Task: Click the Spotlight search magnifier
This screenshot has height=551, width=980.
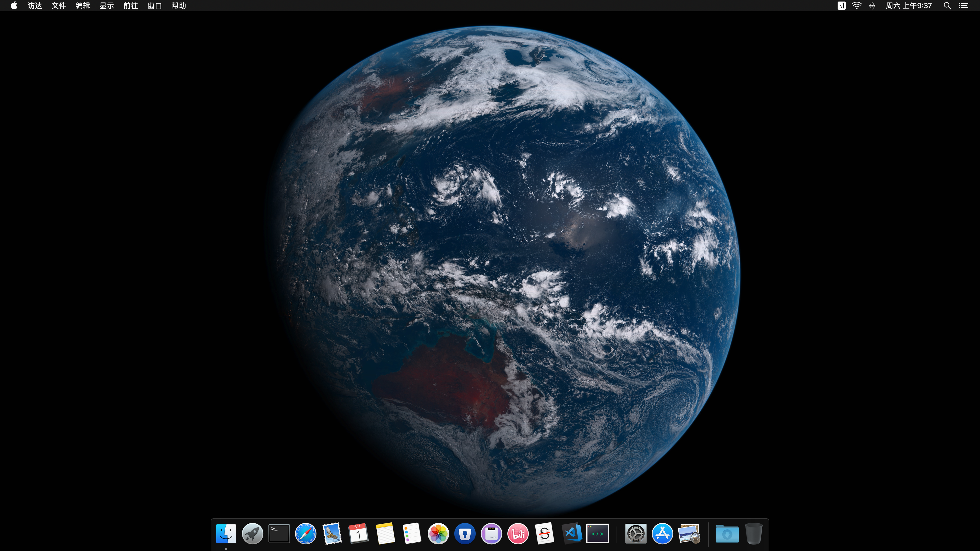Action: click(947, 6)
